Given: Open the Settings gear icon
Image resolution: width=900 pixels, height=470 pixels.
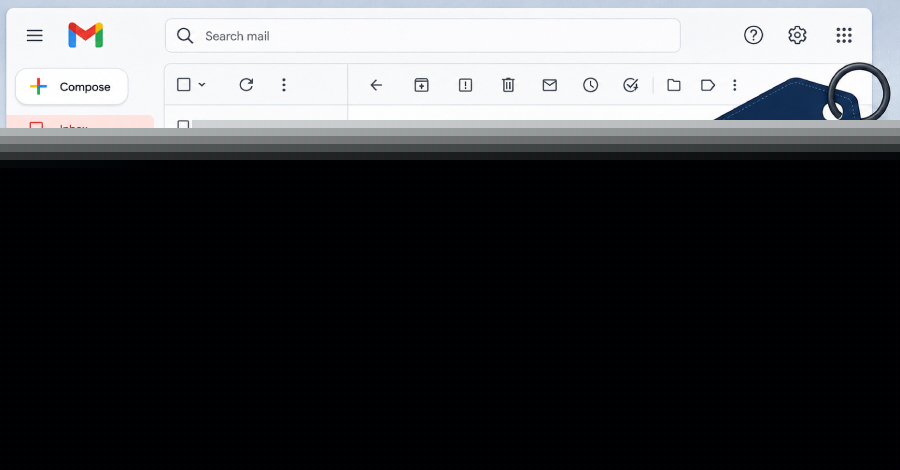Looking at the screenshot, I should pos(797,35).
